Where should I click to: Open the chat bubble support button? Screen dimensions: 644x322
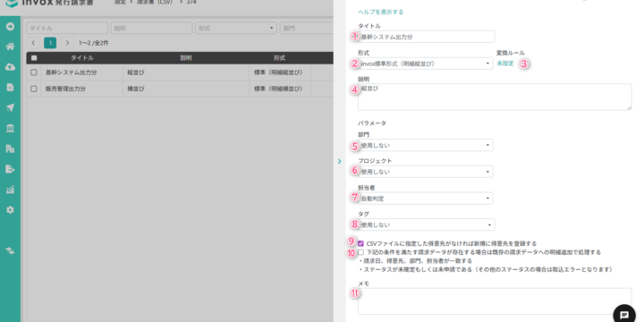624,315
